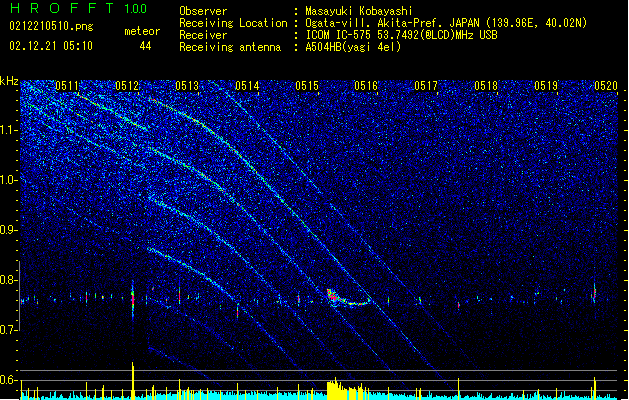The width and height of the screenshot is (629, 400).
Task: Click the 0.8 kHz frequency label
Action: [9, 280]
